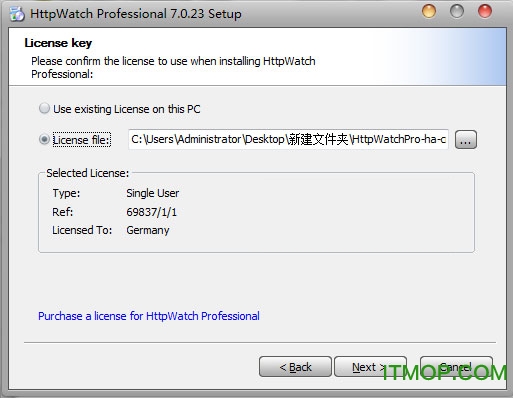The image size is (513, 398).
Task: Cancel the setup with Cancel button
Action: tap(456, 367)
